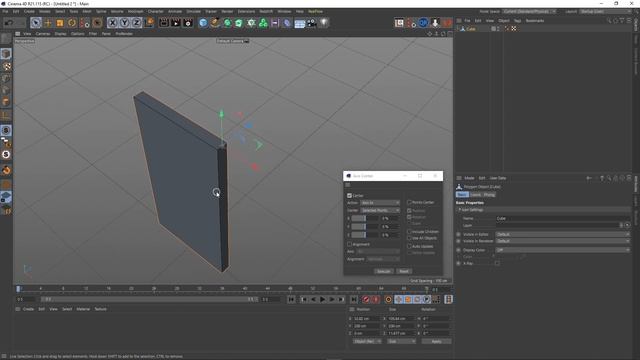Toggle Include Children checkbox
Image resolution: width=640 pixels, height=360 pixels.
[x=409, y=231]
